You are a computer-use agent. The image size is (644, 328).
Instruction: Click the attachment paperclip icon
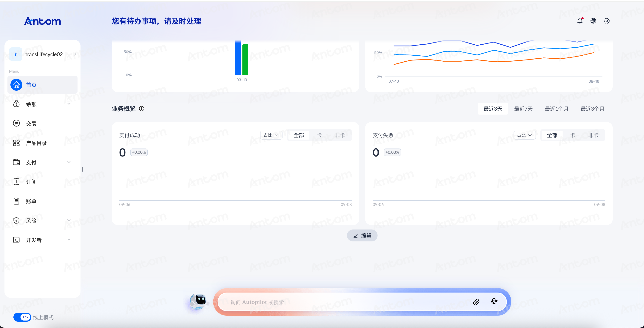click(476, 302)
